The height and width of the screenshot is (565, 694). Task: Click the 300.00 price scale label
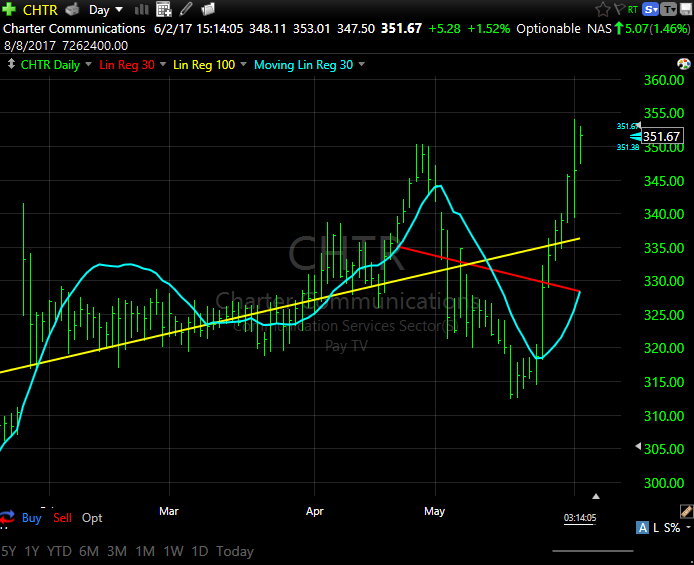tap(664, 483)
